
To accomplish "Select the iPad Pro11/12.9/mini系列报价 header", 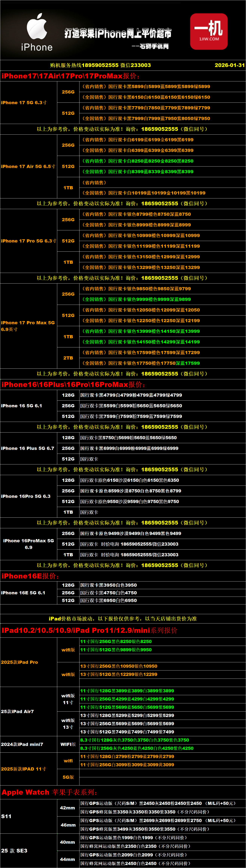I will (89, 630).
